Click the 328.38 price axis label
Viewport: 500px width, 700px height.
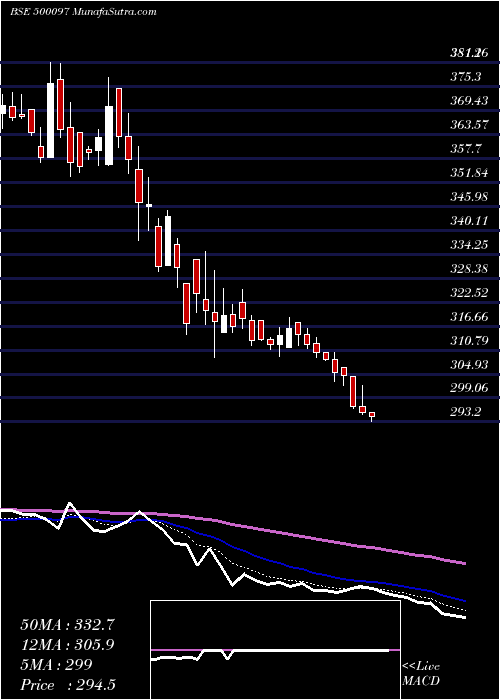[x=469, y=269]
